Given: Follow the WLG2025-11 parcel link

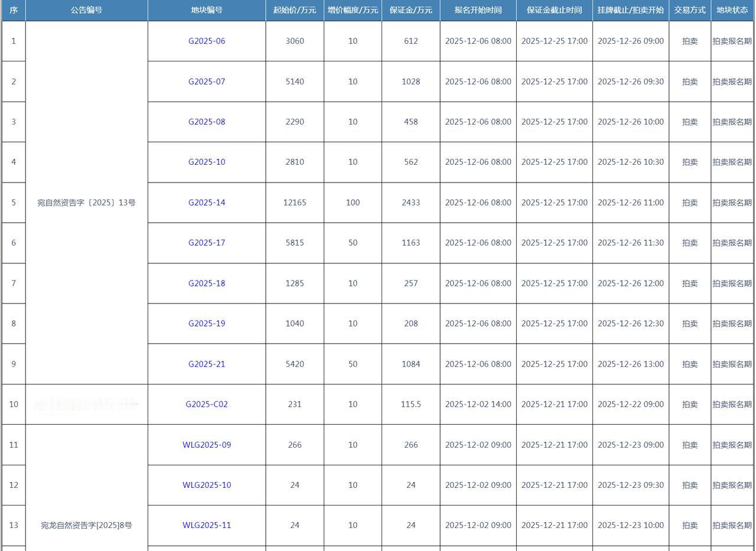Looking at the screenshot, I should pos(207,525).
